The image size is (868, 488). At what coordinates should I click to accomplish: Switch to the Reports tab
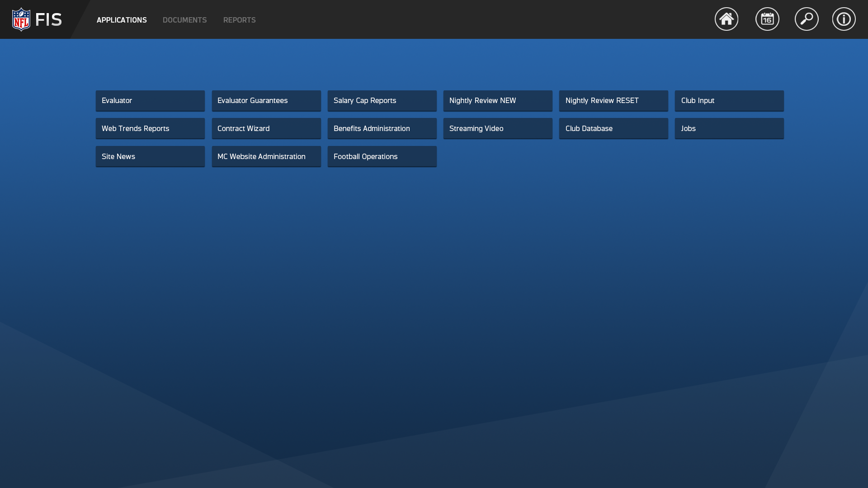239,20
